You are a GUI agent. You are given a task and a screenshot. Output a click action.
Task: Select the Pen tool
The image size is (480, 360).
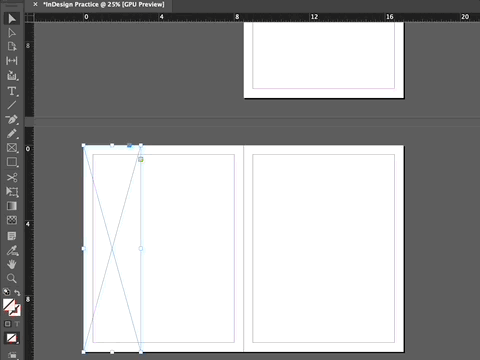12,119
